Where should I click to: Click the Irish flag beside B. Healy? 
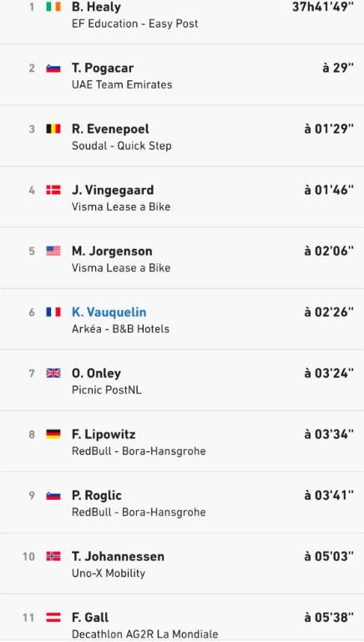(x=53, y=7)
